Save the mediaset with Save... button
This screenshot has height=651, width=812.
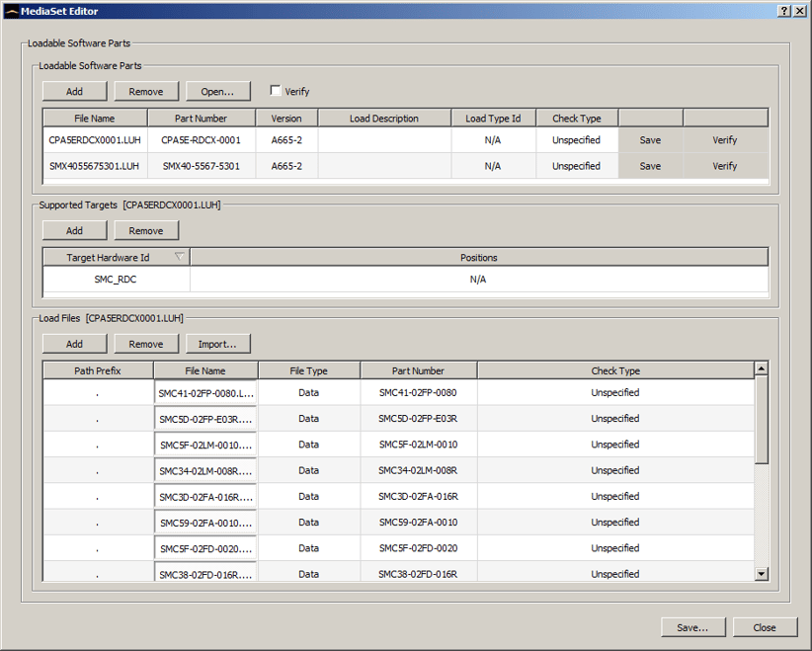[x=692, y=626]
